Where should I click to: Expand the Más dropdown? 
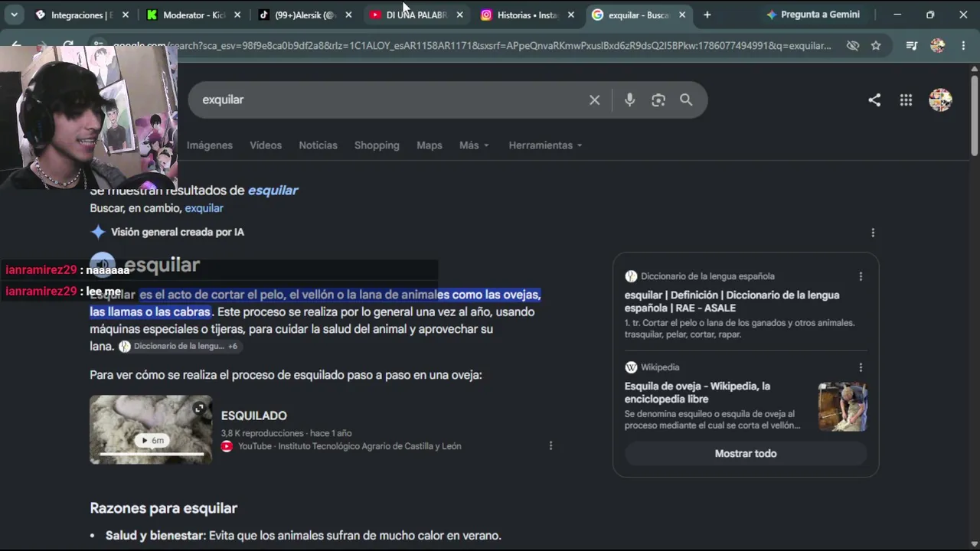click(x=474, y=145)
